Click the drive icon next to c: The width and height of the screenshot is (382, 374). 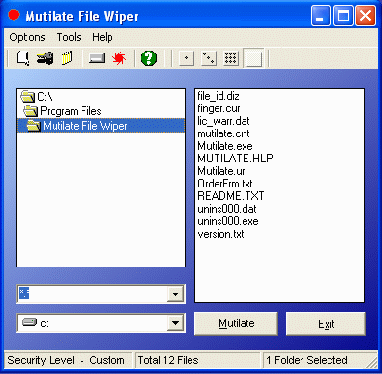(x=29, y=322)
